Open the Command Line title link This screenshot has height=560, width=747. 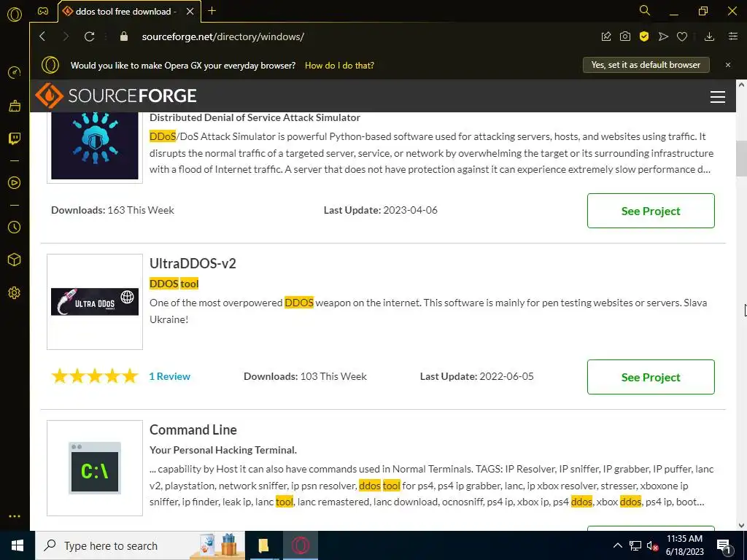tap(193, 429)
